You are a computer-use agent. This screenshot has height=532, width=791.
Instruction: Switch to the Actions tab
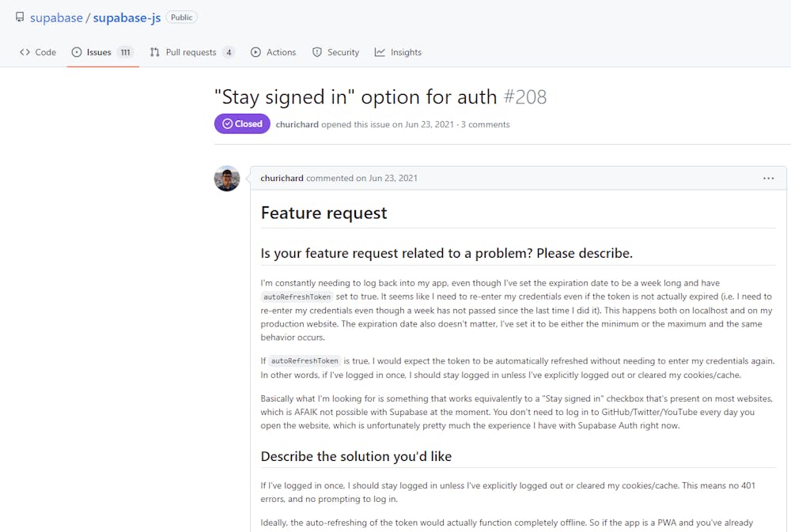tap(281, 52)
